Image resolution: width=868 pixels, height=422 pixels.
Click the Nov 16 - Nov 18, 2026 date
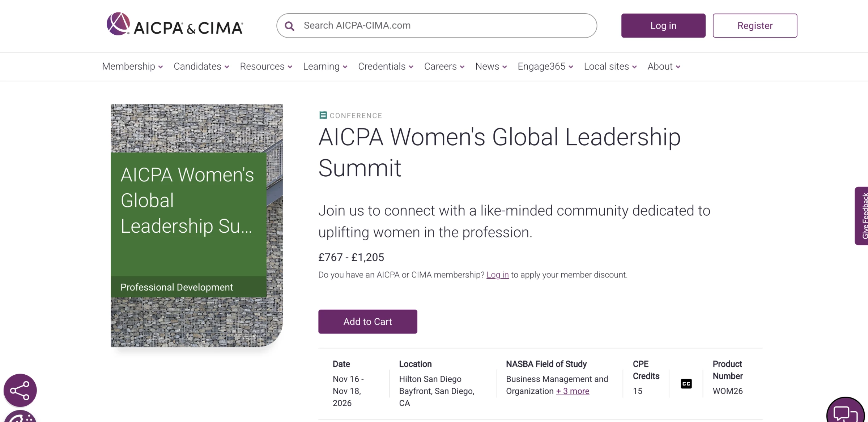click(348, 391)
